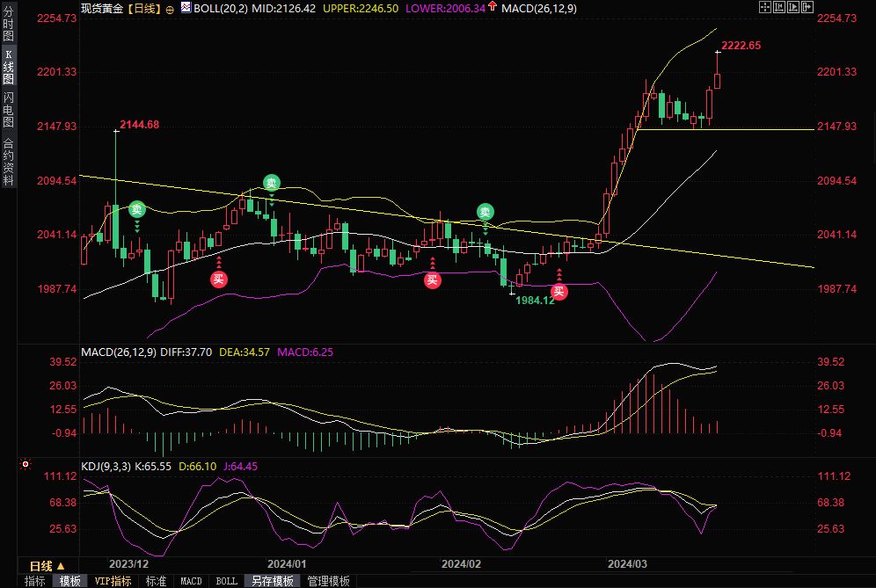Select the MACD indicator in the bottom bar
This screenshot has width=876, height=588.
coord(191,581)
